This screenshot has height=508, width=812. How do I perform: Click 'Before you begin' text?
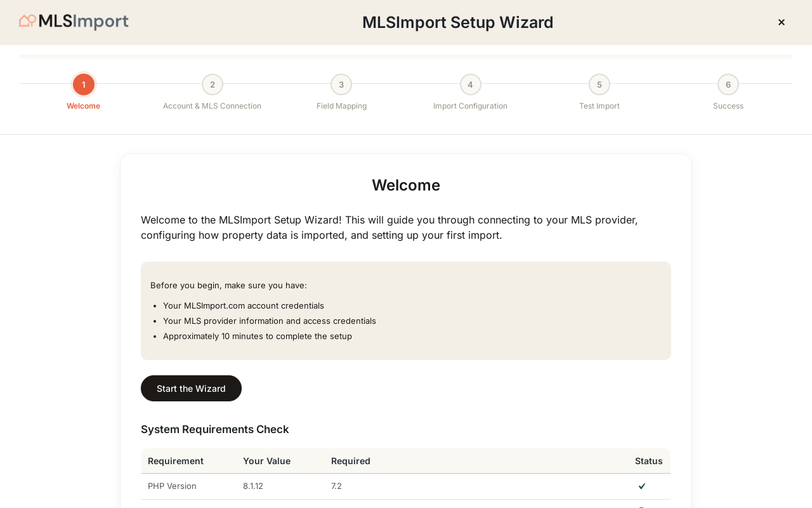[x=228, y=285]
